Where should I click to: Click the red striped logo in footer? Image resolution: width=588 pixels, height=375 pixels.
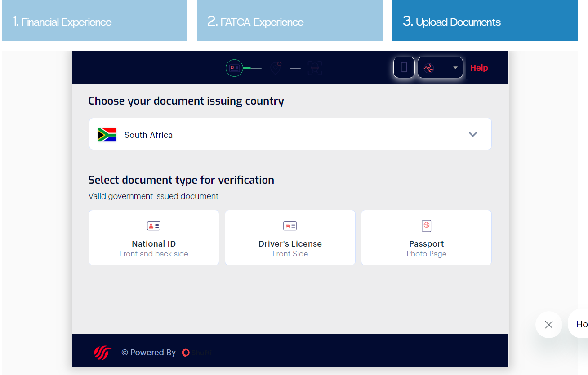pyautogui.click(x=102, y=353)
